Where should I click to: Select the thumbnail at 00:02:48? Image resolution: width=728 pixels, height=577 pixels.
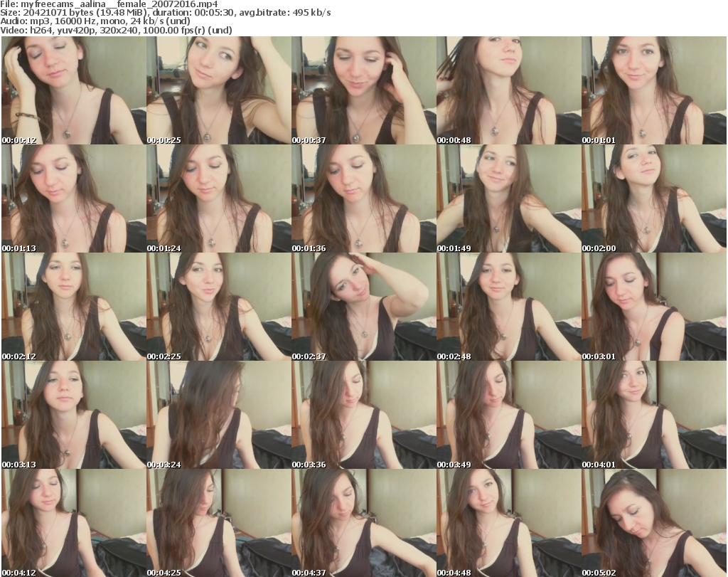[x=509, y=307]
